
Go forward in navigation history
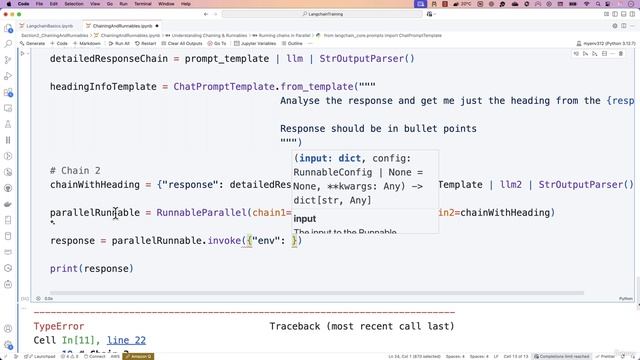(x=215, y=14)
